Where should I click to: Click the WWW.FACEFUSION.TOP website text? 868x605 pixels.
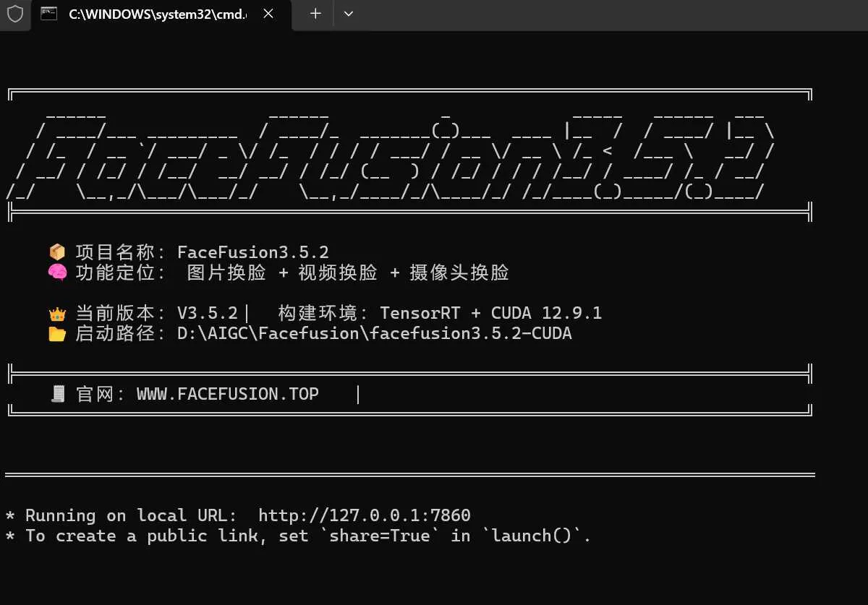(x=228, y=394)
